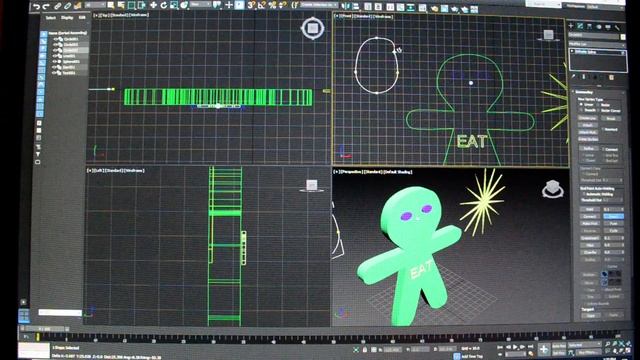Open the Render Setup teapot icon
640x360 pixels.
(x=434, y=8)
